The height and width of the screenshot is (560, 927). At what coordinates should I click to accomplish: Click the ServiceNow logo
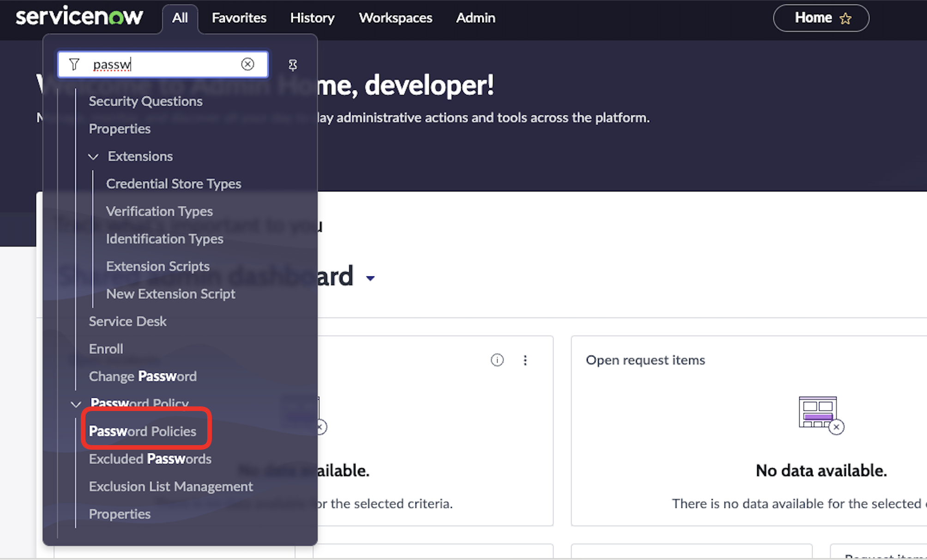click(x=79, y=17)
